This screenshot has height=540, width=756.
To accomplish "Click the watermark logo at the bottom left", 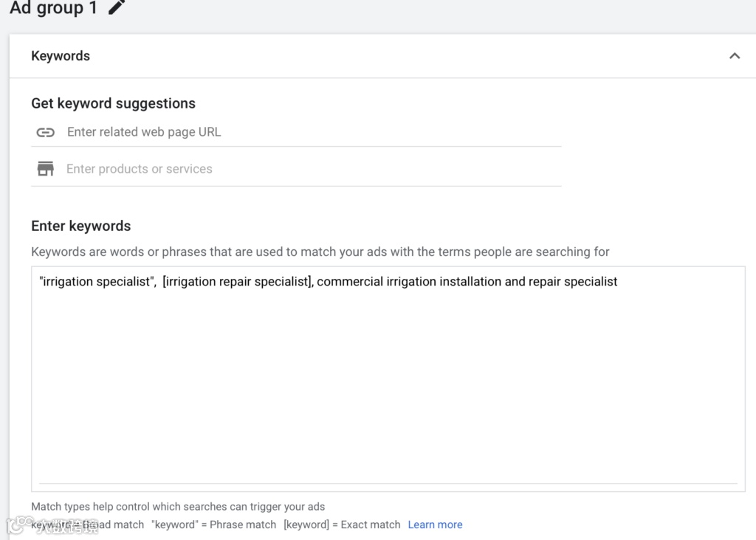I will pyautogui.click(x=15, y=525).
